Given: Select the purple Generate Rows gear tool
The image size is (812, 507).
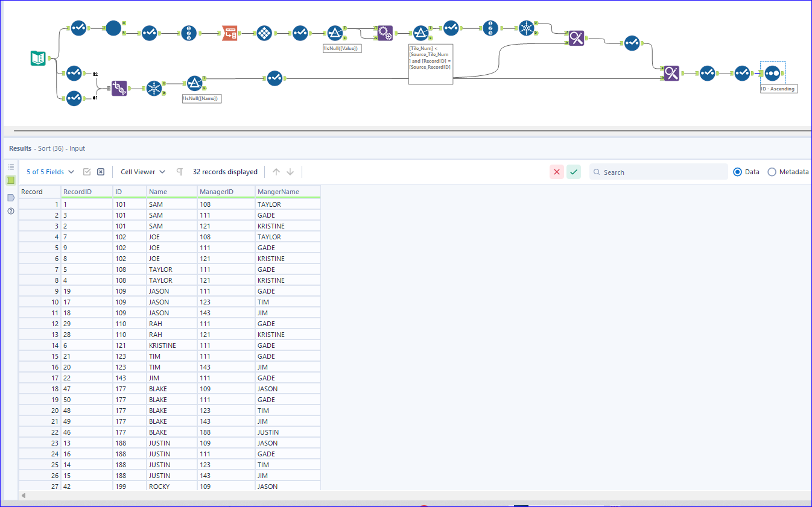Looking at the screenshot, I should [385, 33].
